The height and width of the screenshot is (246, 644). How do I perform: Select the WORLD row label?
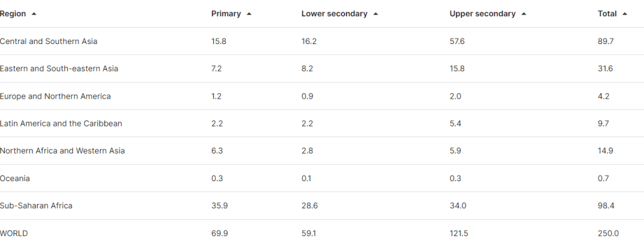coord(14,233)
